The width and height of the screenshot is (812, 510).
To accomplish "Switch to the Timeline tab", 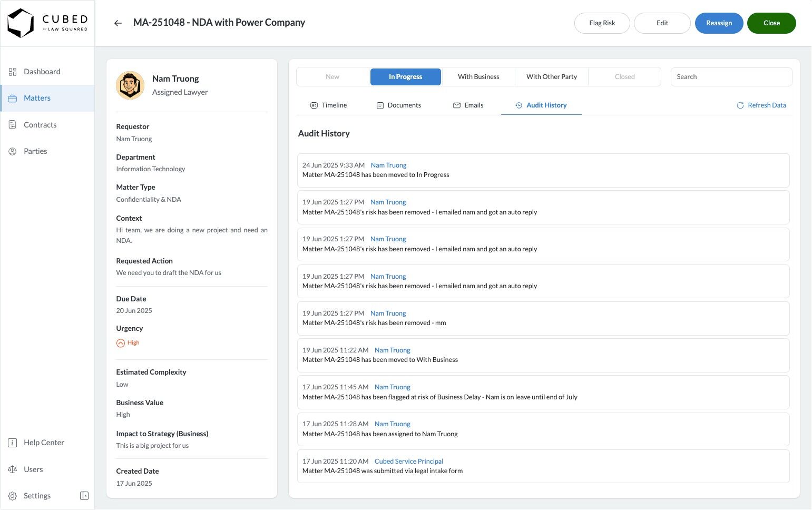I will point(329,105).
